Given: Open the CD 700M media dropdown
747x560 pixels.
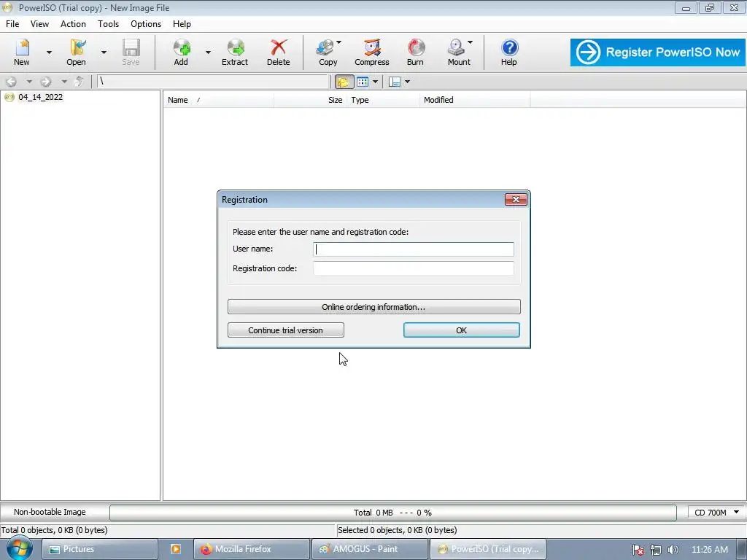Looking at the screenshot, I should point(716,513).
